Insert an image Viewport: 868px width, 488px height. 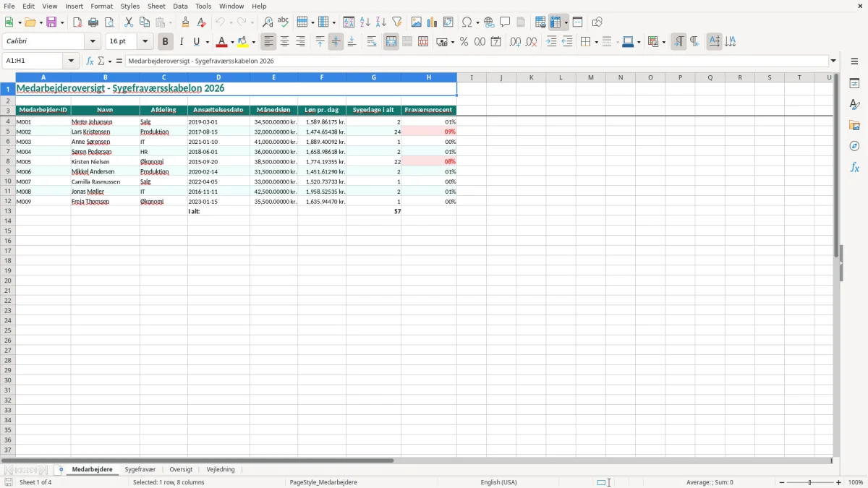(x=417, y=22)
